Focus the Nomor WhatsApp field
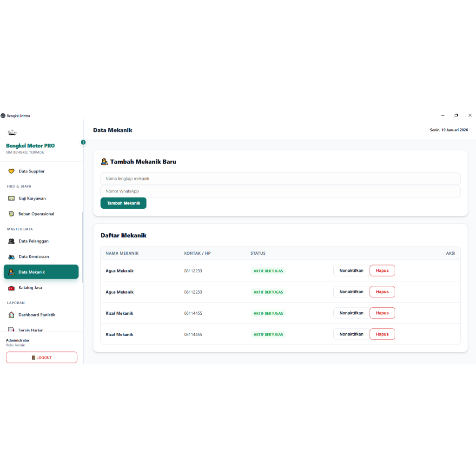 (280, 191)
